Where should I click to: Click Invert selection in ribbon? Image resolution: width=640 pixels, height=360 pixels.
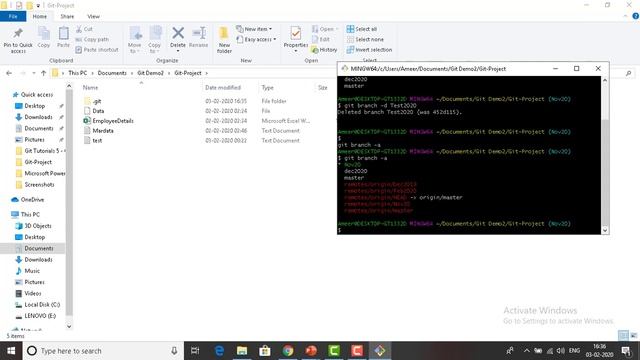(369, 50)
